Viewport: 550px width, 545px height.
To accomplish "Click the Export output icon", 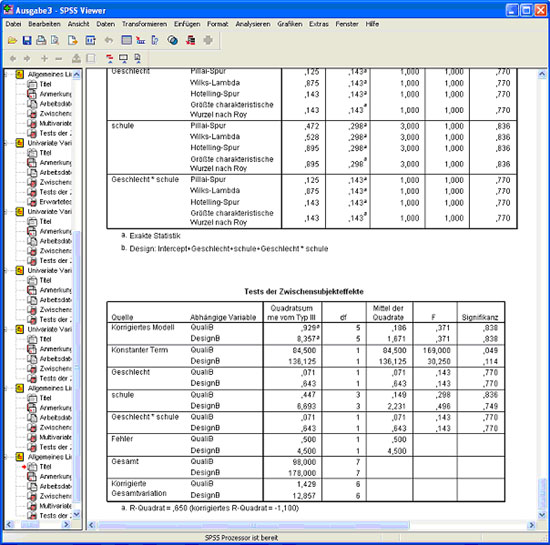I will (x=73, y=40).
